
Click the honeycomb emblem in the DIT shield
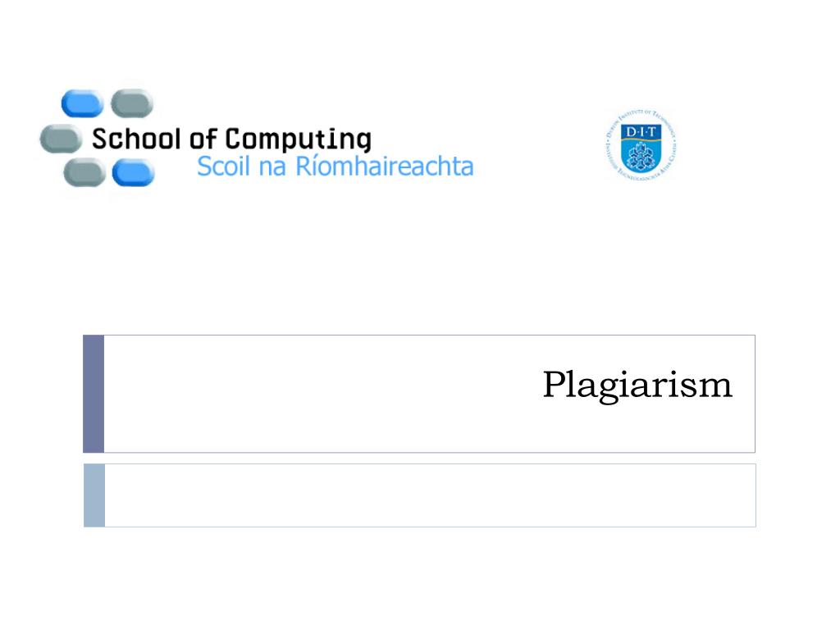point(641,156)
